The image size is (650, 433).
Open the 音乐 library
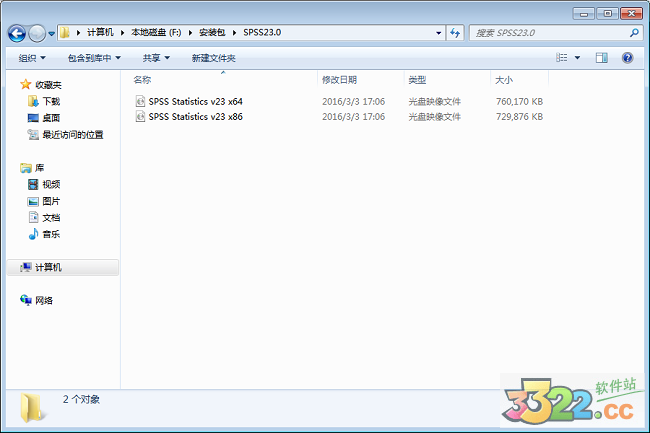(x=51, y=234)
